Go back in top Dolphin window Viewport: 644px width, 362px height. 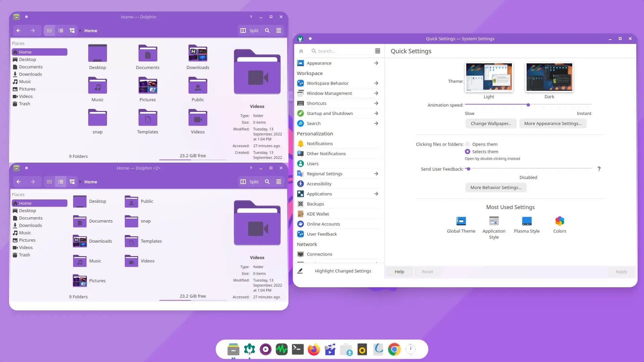19,31
